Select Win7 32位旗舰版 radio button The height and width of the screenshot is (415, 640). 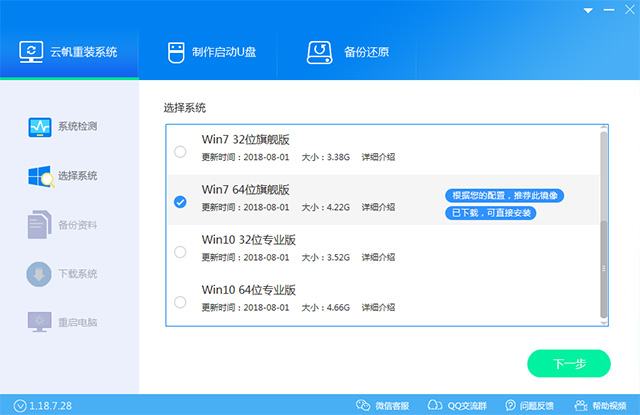(180, 152)
